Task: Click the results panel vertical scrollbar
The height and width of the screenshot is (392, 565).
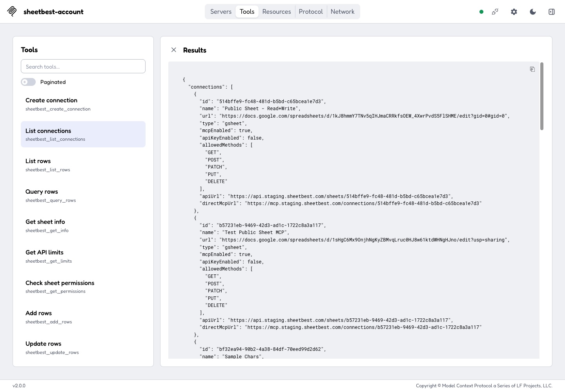Action: (542, 96)
